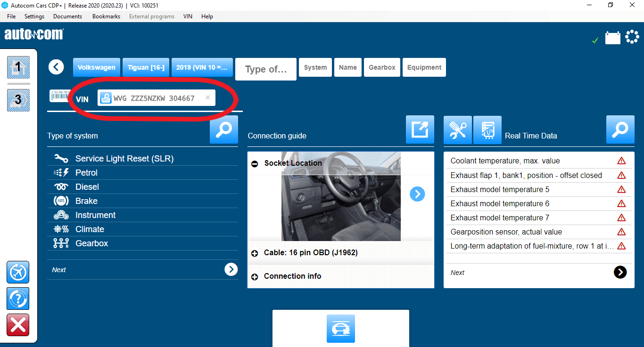Image resolution: width=644 pixels, height=347 pixels.
Task: Select Service Light Reset (SLR) system
Action: 124,159
